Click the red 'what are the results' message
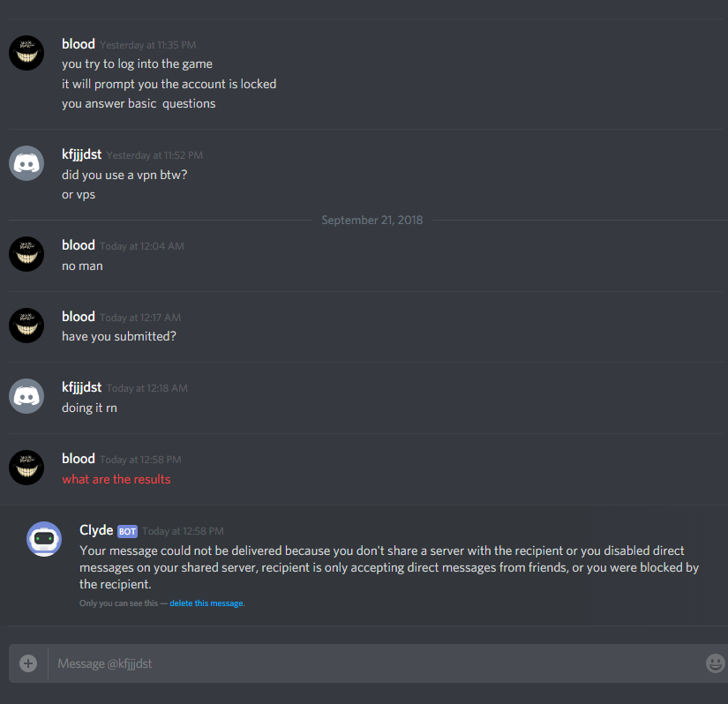This screenshot has width=728, height=704. click(x=116, y=479)
